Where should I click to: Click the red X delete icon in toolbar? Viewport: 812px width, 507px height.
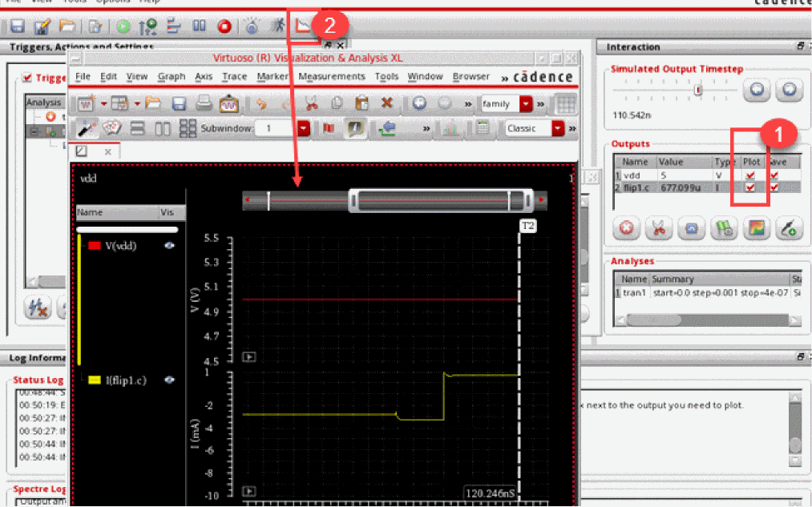click(x=386, y=103)
